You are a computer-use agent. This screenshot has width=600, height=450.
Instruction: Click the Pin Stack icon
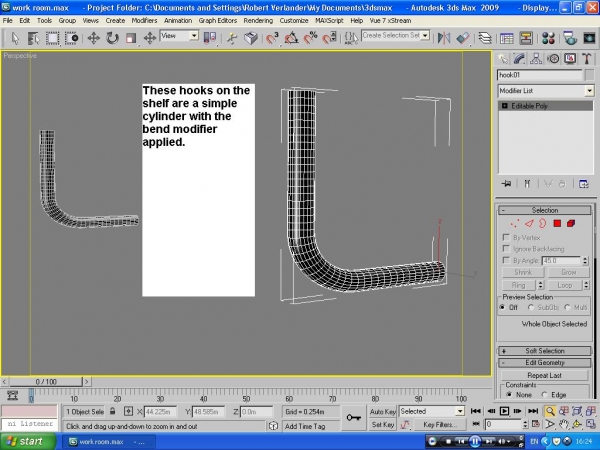pyautogui.click(x=507, y=184)
